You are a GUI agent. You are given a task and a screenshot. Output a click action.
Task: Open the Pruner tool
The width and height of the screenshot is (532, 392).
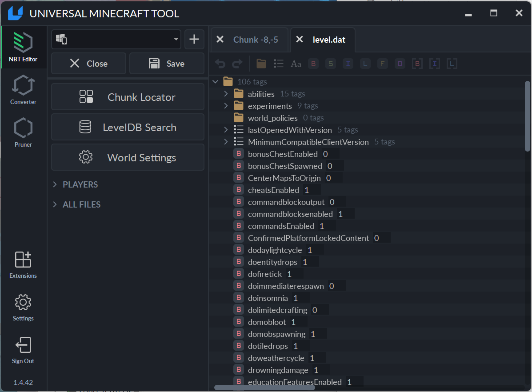coord(23,132)
